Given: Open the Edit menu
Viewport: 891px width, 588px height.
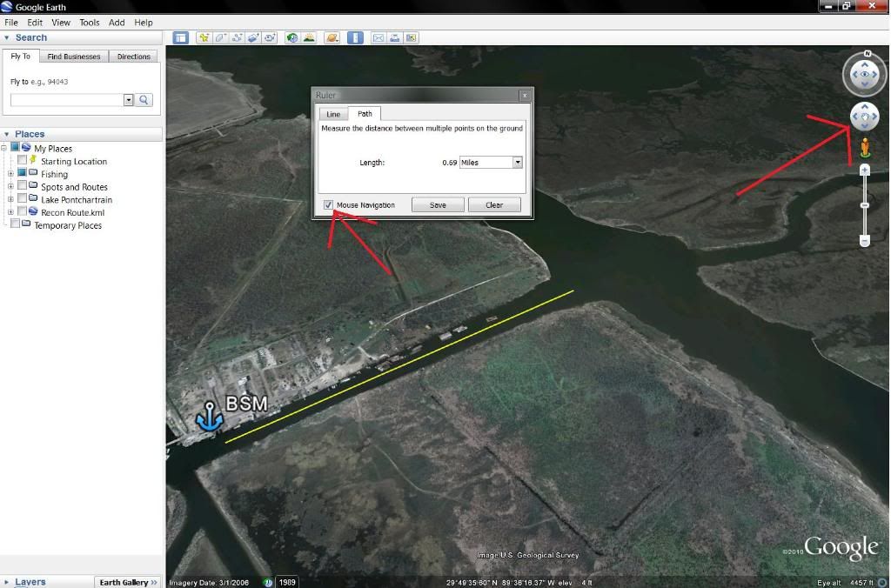Looking at the screenshot, I should tap(35, 23).
